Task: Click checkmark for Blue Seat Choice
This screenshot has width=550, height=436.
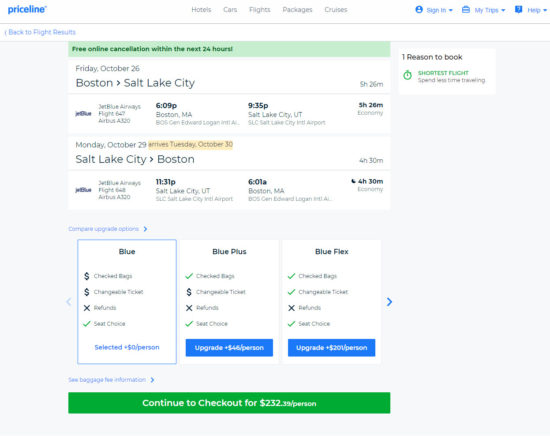Action: click(87, 324)
